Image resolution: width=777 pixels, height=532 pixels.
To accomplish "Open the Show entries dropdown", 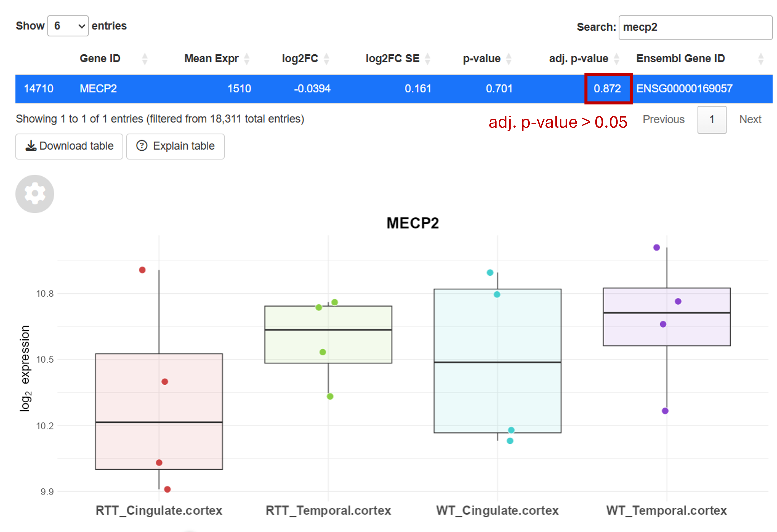I will [x=67, y=26].
